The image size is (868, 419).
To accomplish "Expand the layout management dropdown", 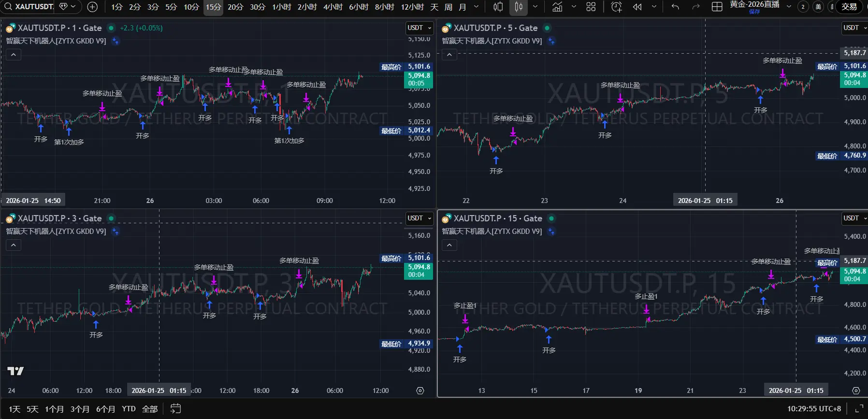I will click(x=789, y=7).
